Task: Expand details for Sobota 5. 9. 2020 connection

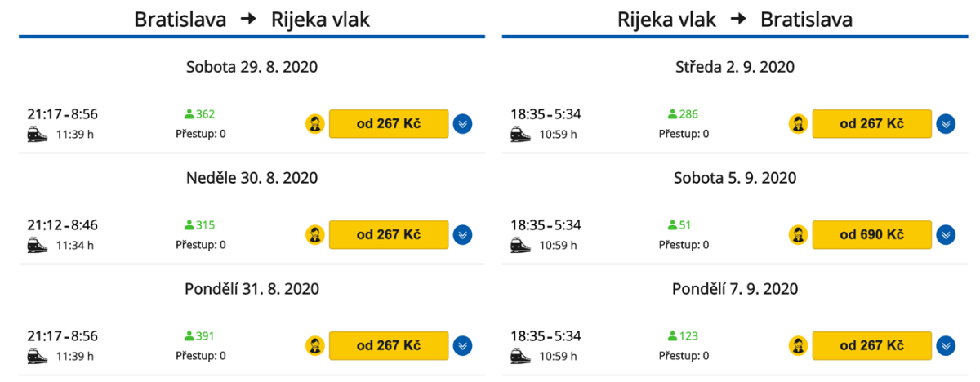Action: click(x=946, y=235)
